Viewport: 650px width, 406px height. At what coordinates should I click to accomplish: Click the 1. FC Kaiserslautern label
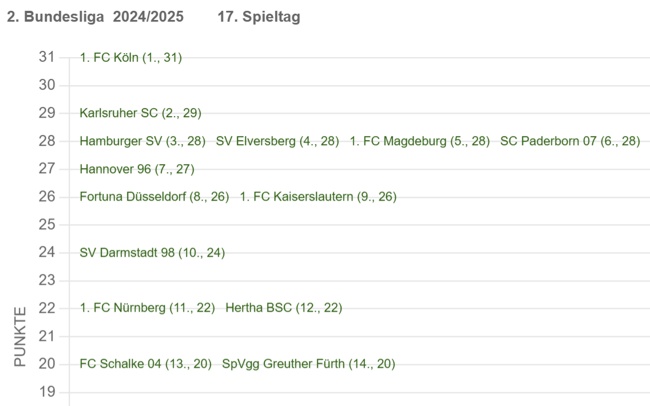coord(318,197)
